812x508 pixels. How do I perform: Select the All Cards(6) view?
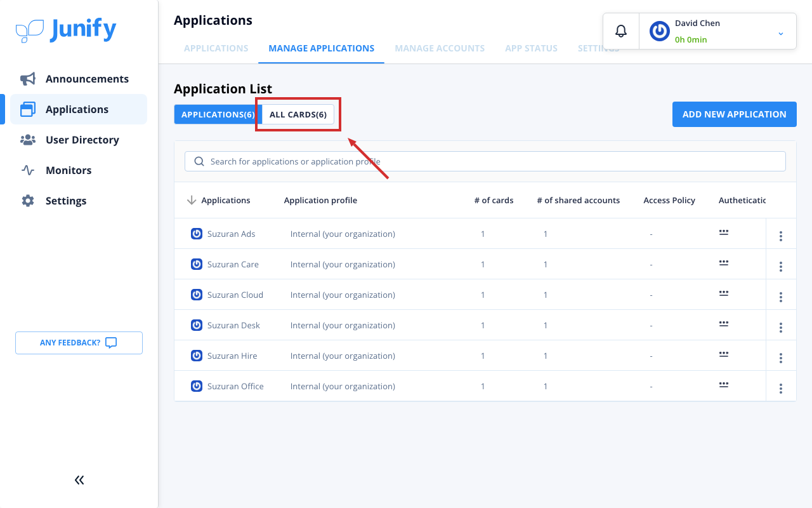point(298,114)
